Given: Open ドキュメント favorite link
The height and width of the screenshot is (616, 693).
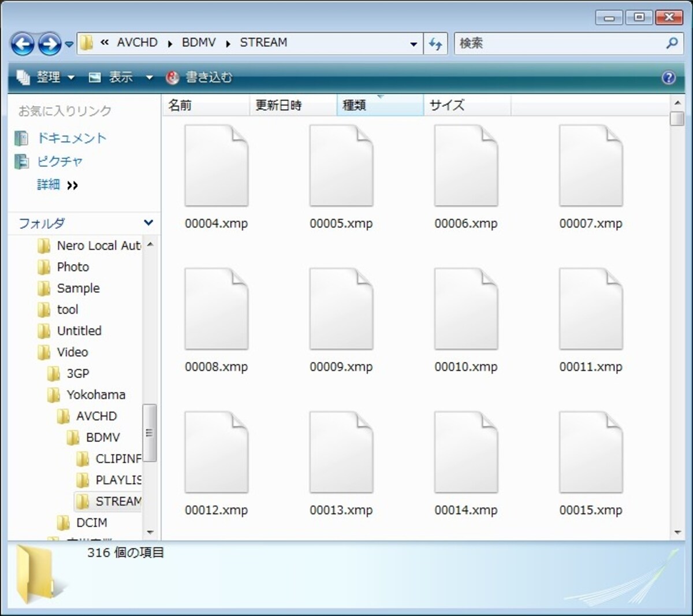Looking at the screenshot, I should [61, 138].
